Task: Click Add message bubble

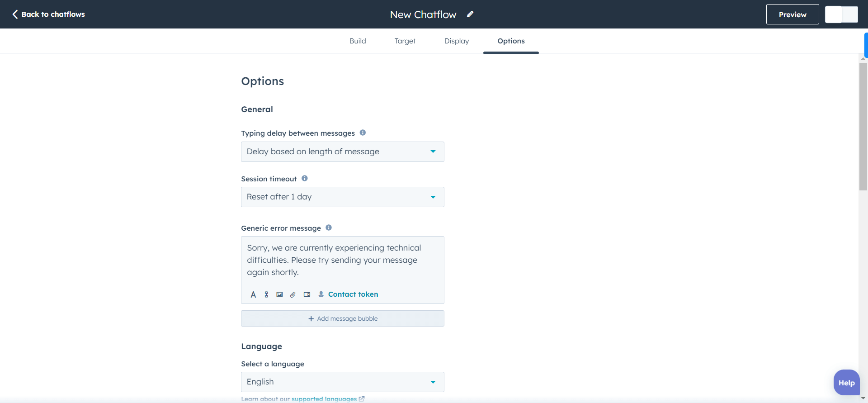Action: point(342,318)
